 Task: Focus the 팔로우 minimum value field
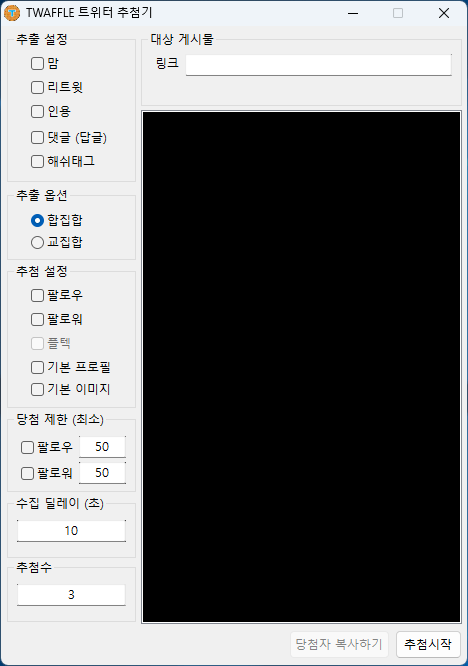(102, 447)
